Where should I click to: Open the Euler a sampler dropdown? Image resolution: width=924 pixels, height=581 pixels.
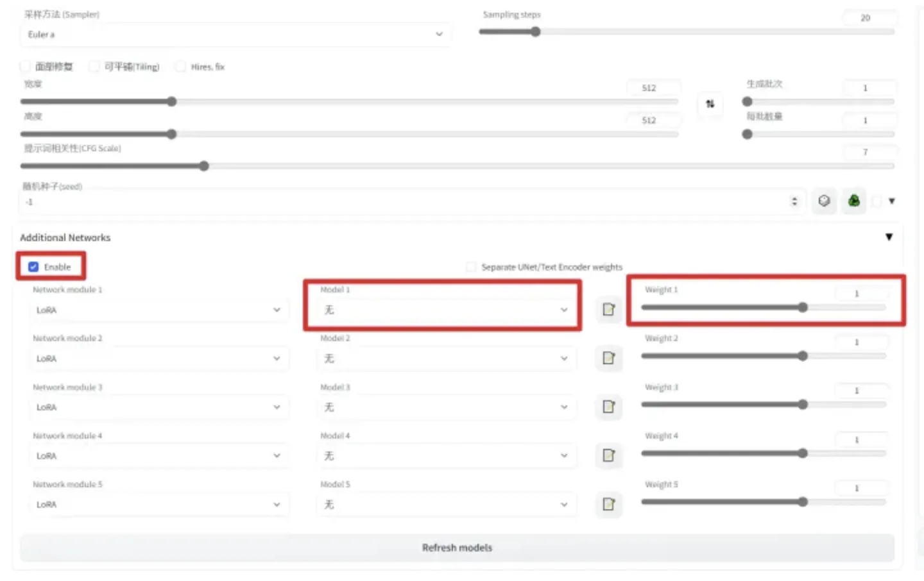click(x=235, y=35)
